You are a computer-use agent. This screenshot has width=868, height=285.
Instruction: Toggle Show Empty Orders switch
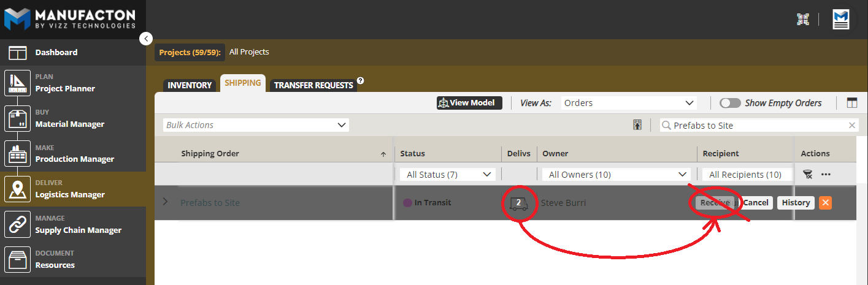click(729, 103)
